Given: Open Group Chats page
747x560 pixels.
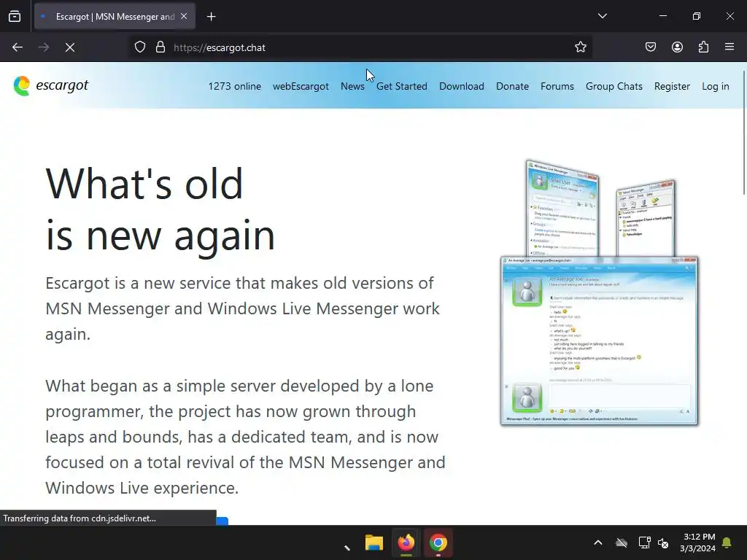Looking at the screenshot, I should [614, 86].
